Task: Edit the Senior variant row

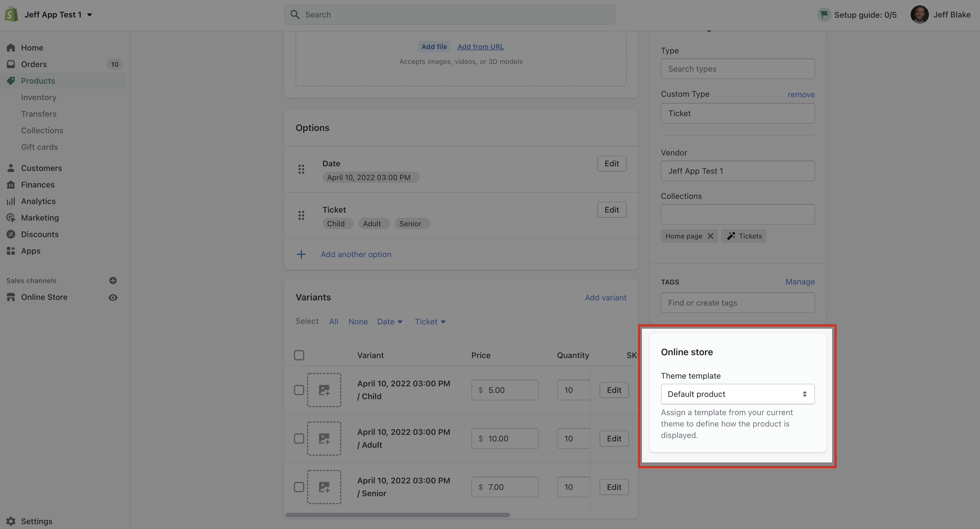Action: pyautogui.click(x=614, y=487)
